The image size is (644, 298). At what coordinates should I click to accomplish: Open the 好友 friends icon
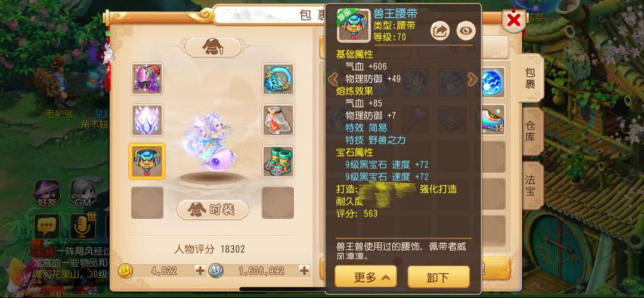coord(47,193)
